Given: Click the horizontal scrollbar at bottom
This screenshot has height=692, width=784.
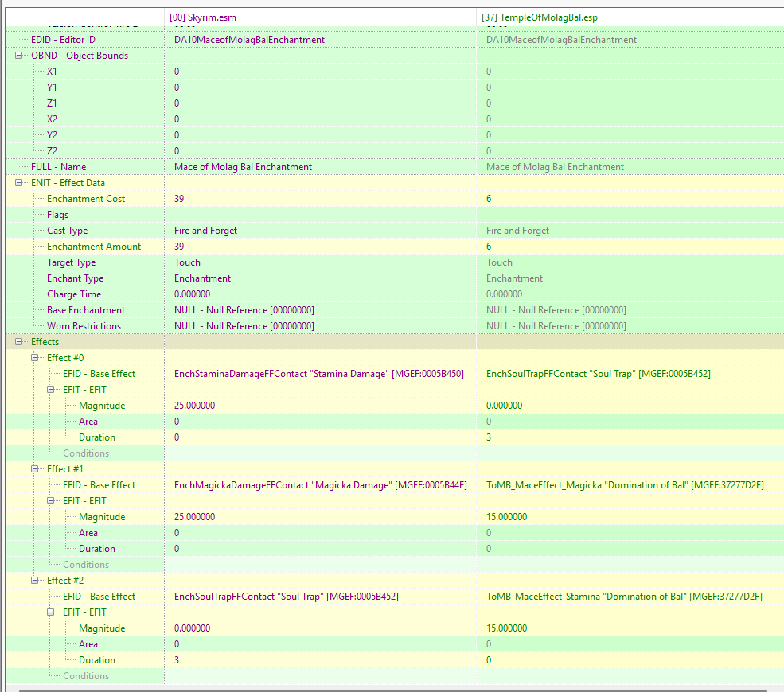Looking at the screenshot, I should click(393, 690).
